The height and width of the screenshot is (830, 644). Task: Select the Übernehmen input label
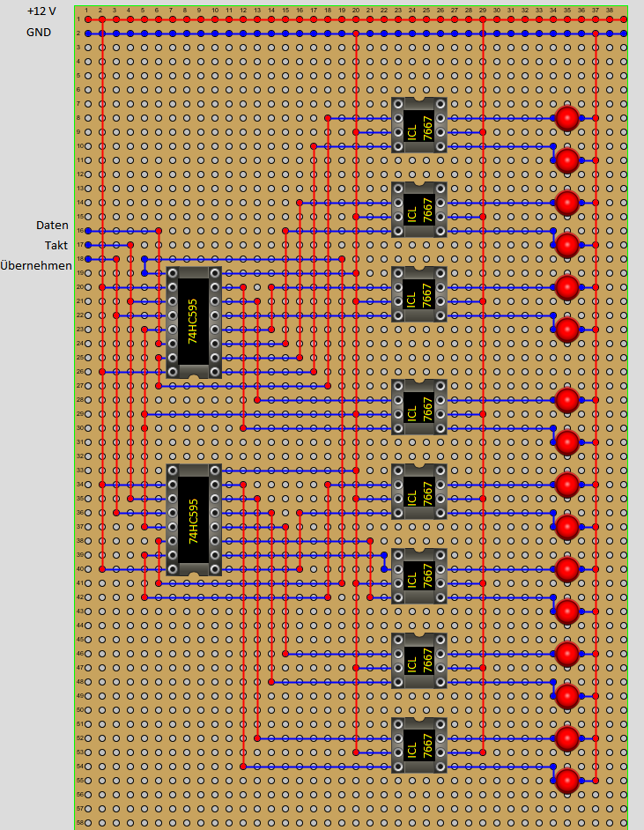pos(36,265)
